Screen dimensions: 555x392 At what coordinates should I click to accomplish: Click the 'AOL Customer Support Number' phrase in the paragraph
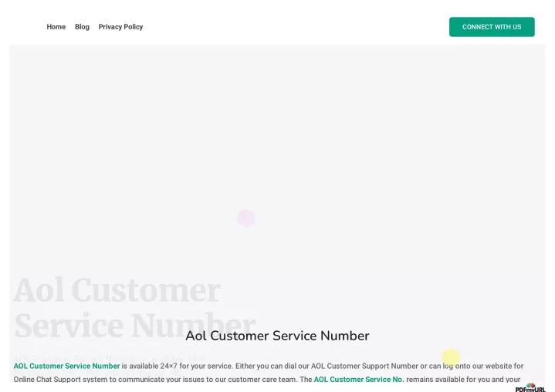tap(364, 366)
